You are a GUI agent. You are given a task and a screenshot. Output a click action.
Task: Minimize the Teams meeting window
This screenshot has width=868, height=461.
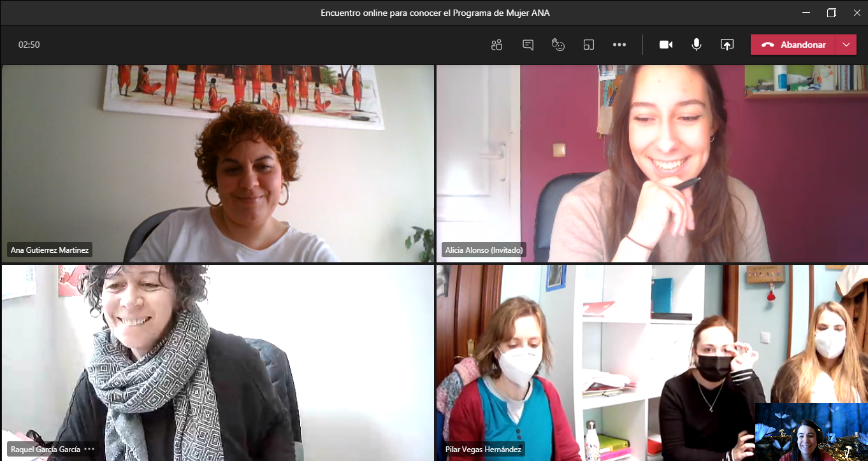click(807, 13)
